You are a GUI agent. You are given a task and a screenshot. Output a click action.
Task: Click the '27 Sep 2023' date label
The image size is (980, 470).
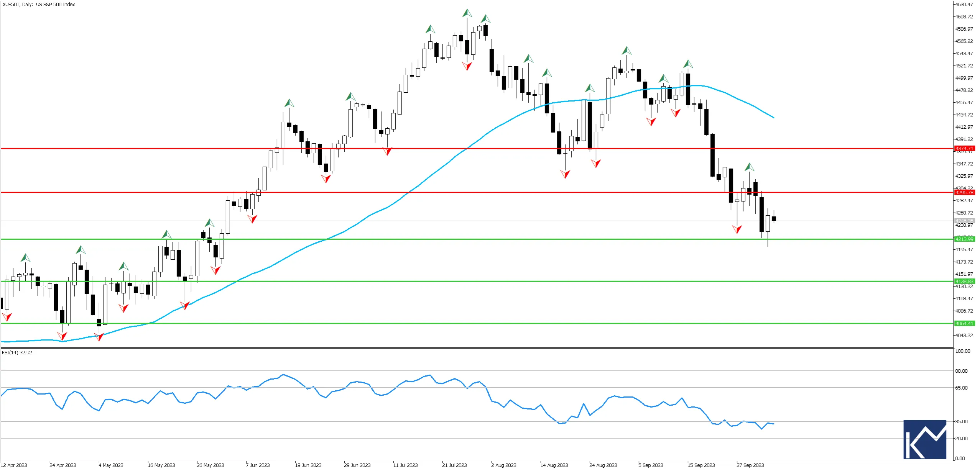click(750, 465)
